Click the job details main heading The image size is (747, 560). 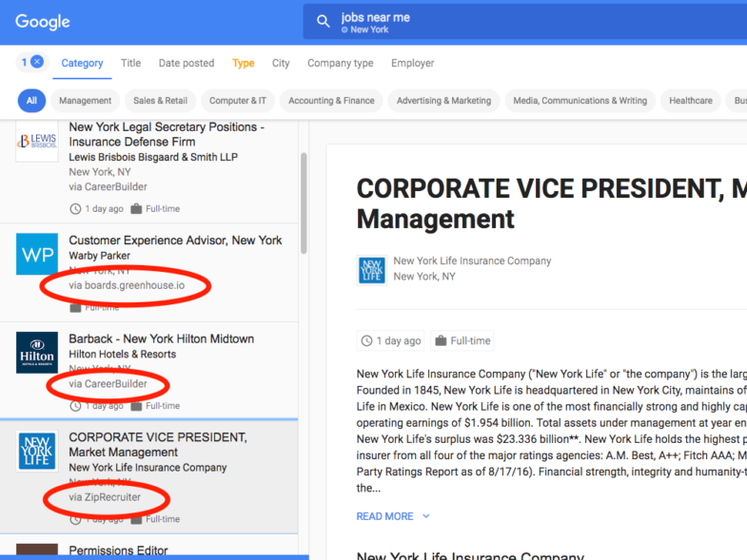551,203
